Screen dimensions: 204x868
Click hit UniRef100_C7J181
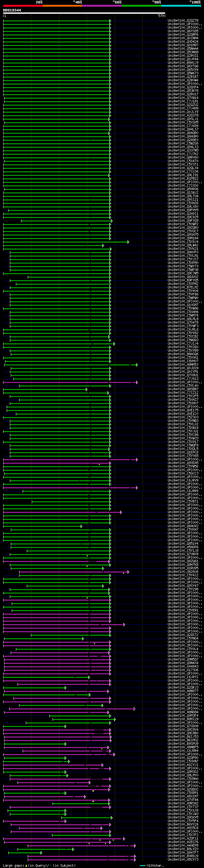183,101
